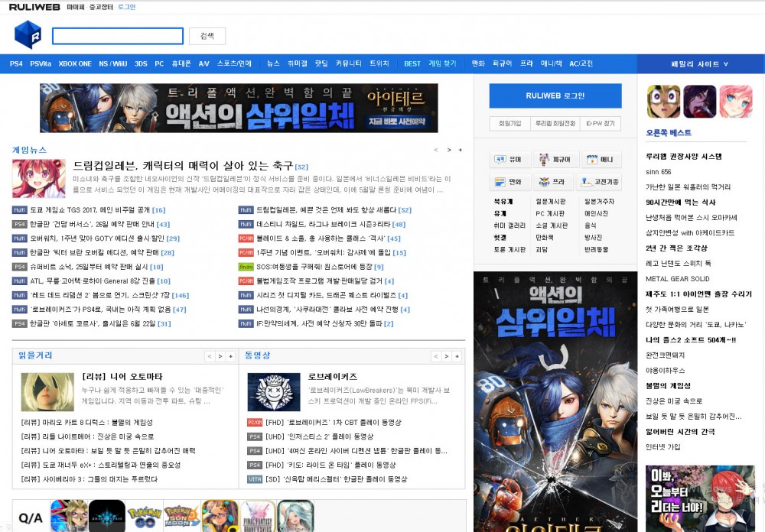Image resolution: width=765 pixels, height=532 pixels.
Task: Click the 드림컵일레븐 pink-haired news thumbnail
Action: [38, 178]
